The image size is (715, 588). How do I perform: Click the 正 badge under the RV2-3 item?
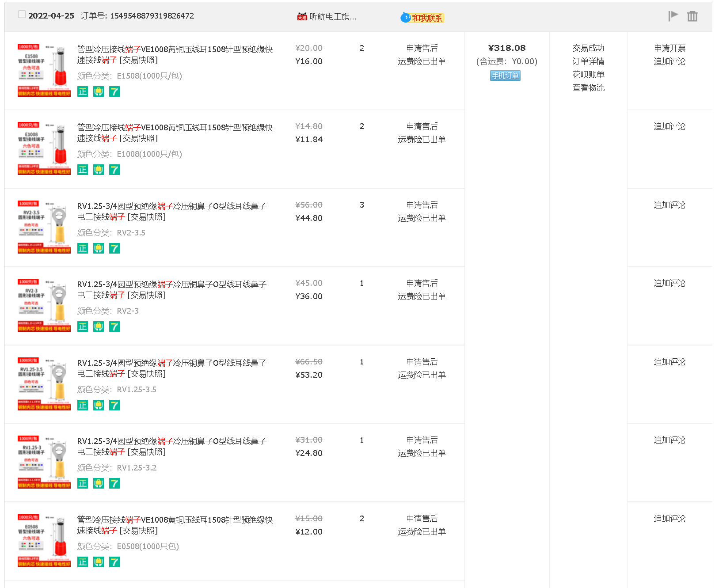click(x=83, y=326)
